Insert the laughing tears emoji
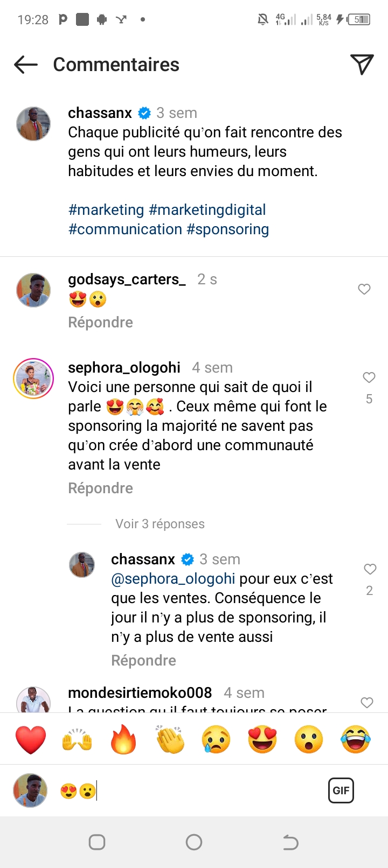 (356, 739)
